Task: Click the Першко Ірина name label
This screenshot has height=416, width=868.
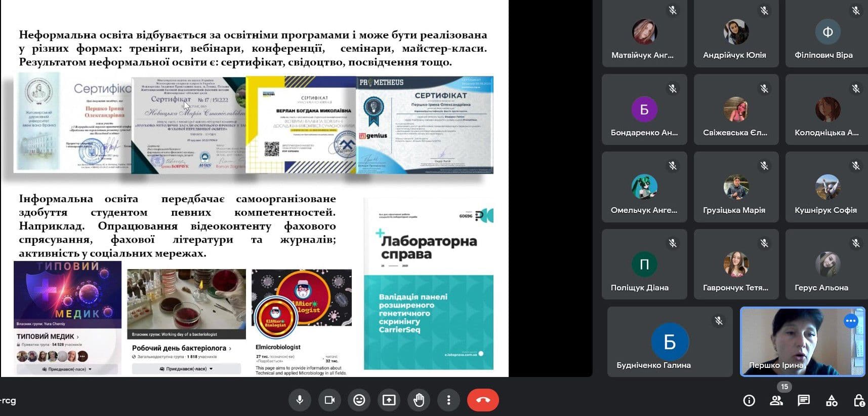Action: 776,365
